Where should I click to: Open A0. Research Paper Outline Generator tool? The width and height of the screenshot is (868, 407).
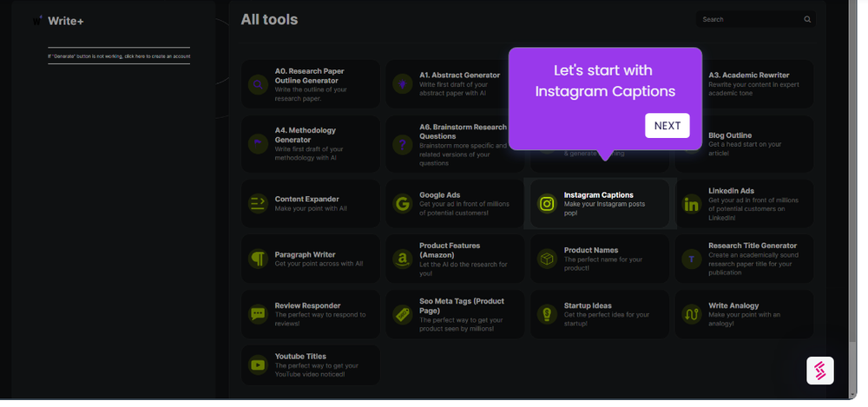pyautogui.click(x=311, y=84)
